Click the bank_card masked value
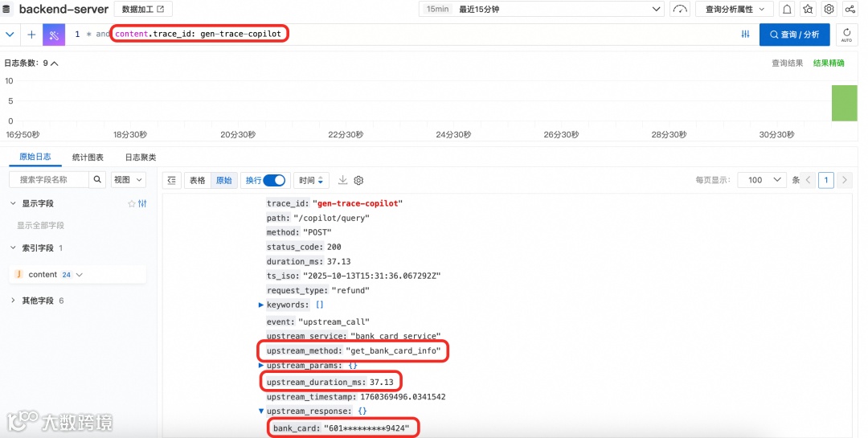The height and width of the screenshot is (438, 868). [366, 428]
